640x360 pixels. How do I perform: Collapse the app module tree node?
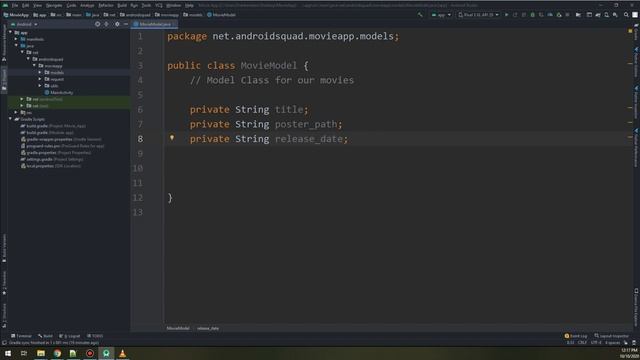pos(10,32)
